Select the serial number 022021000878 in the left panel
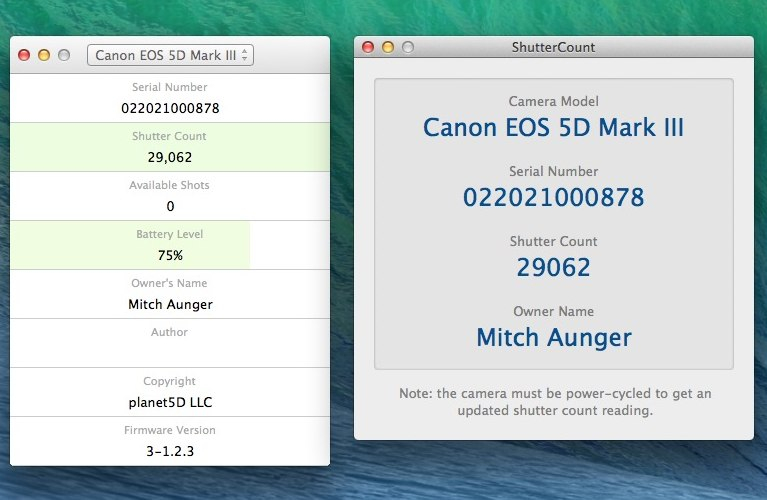Viewport: 767px width, 500px height. 170,108
